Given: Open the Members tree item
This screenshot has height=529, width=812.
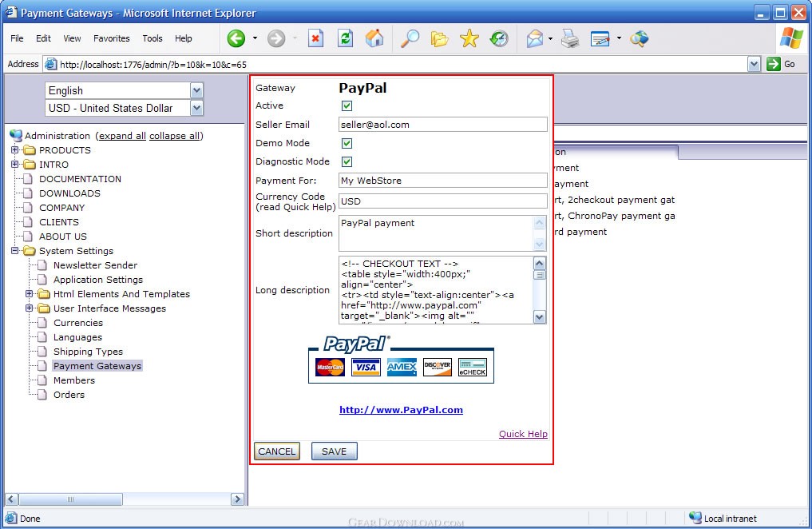Looking at the screenshot, I should [x=74, y=380].
